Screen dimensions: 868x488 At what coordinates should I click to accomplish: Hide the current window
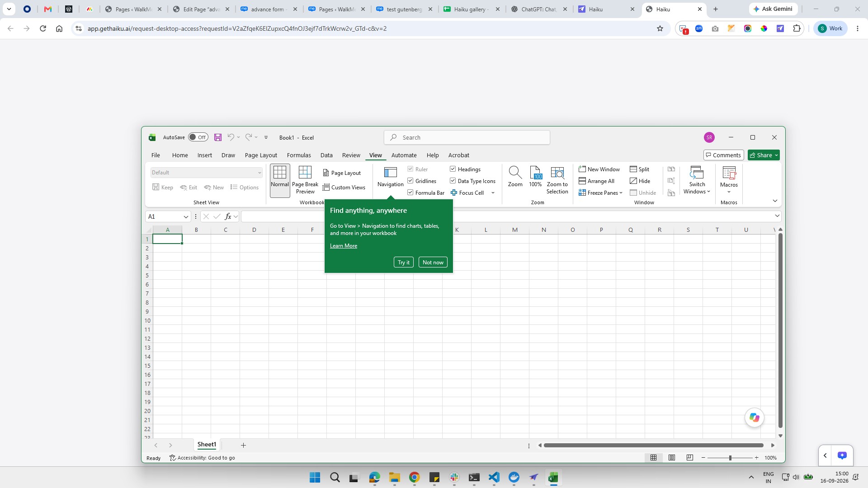point(640,181)
